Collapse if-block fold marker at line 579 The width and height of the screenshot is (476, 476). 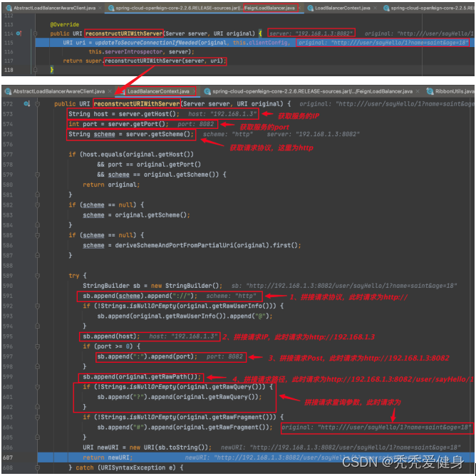tap(37, 175)
